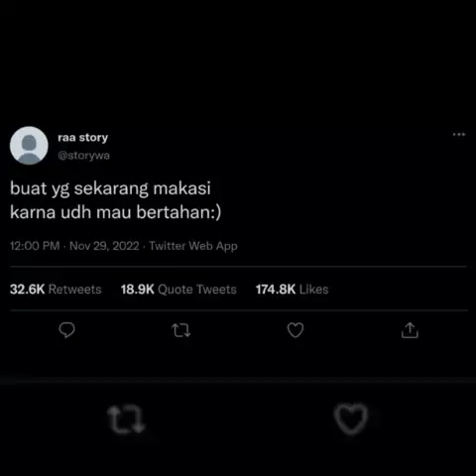Click the 12:00 PM timestamp

click(x=35, y=246)
